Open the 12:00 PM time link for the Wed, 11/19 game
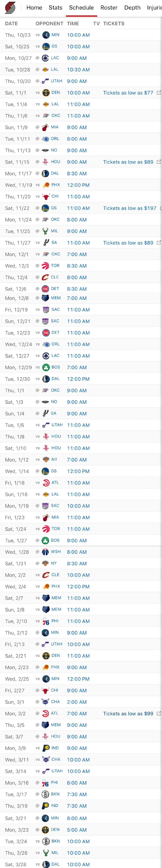The width and height of the screenshot is (162, 868). (78, 185)
